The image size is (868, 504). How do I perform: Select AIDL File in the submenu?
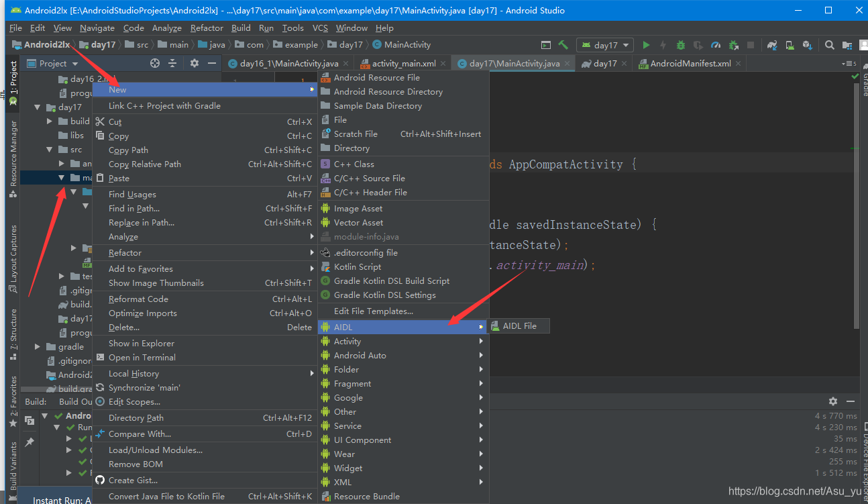519,326
